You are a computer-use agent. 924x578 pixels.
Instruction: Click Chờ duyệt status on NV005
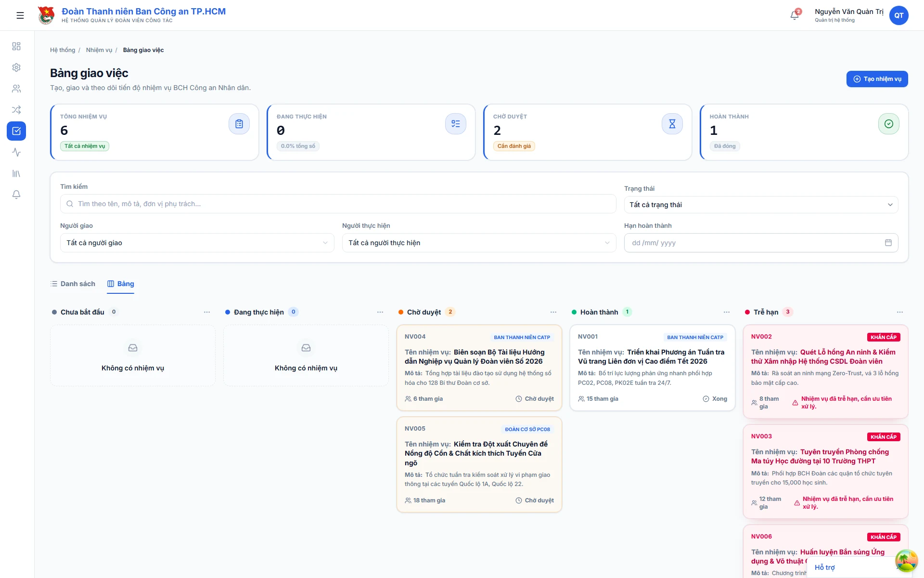(x=534, y=500)
